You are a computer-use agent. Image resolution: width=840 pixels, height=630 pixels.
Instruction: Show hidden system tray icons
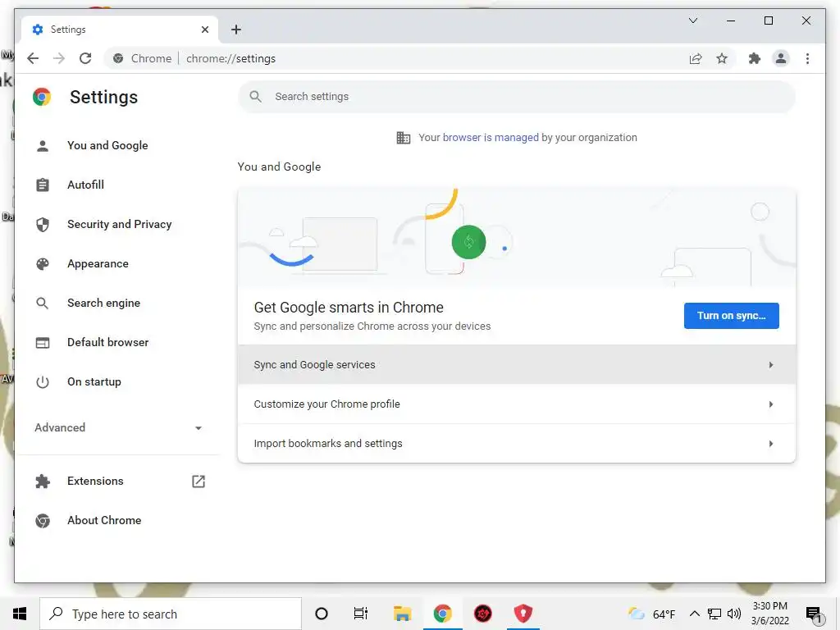point(694,614)
